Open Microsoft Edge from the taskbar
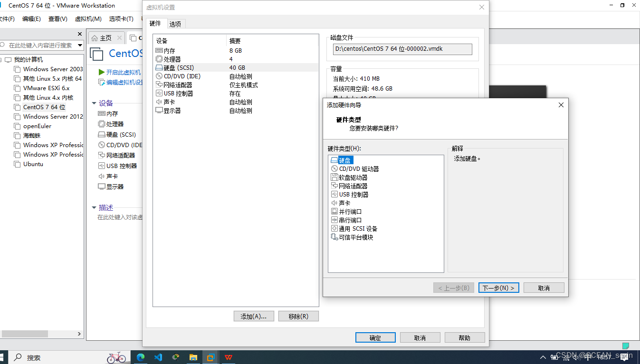Screen dimensions: 640x364 141,357
